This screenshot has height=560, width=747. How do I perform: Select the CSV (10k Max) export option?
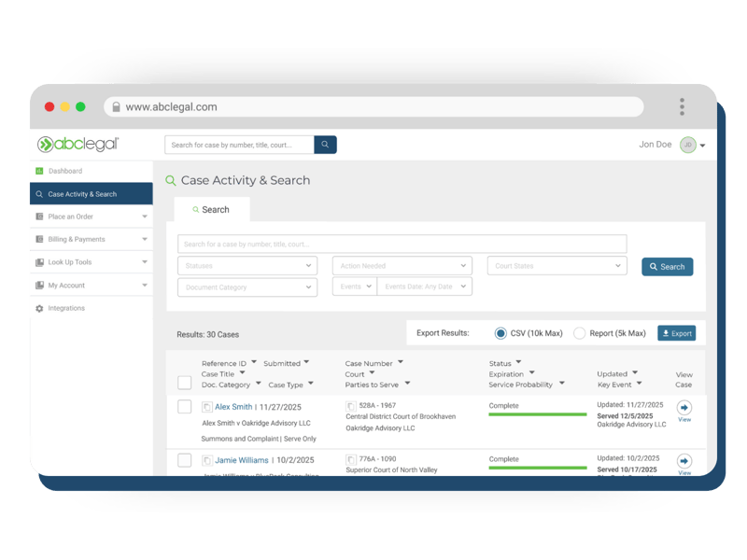pos(502,333)
